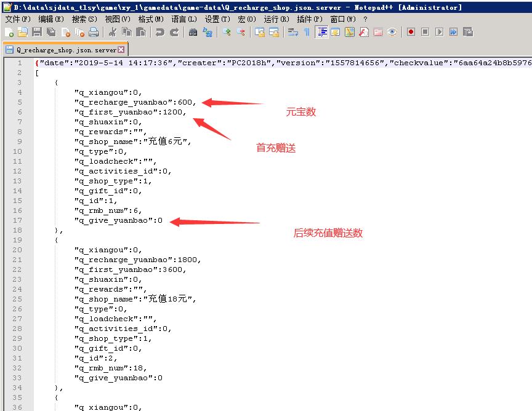Open the 文件(F) menu

(x=17, y=19)
